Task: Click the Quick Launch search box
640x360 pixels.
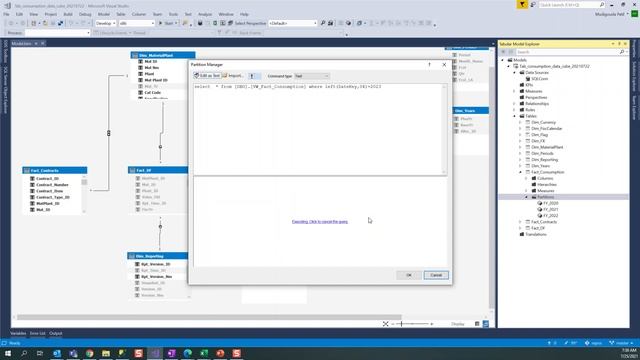Action: coord(571,5)
